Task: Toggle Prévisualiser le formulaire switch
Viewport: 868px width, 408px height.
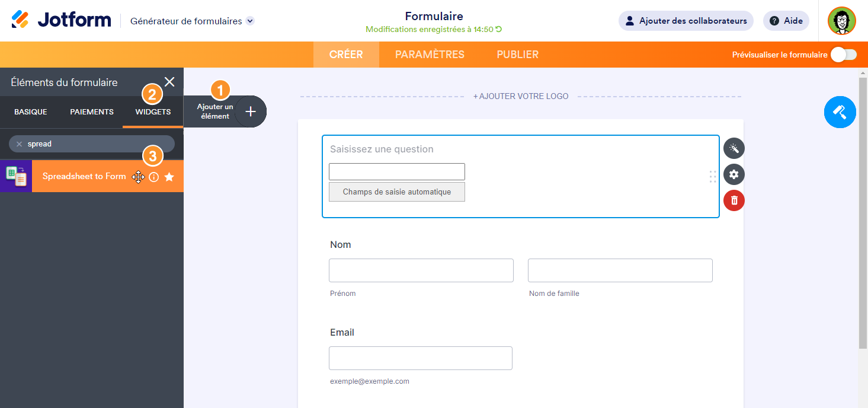Action: tap(843, 55)
